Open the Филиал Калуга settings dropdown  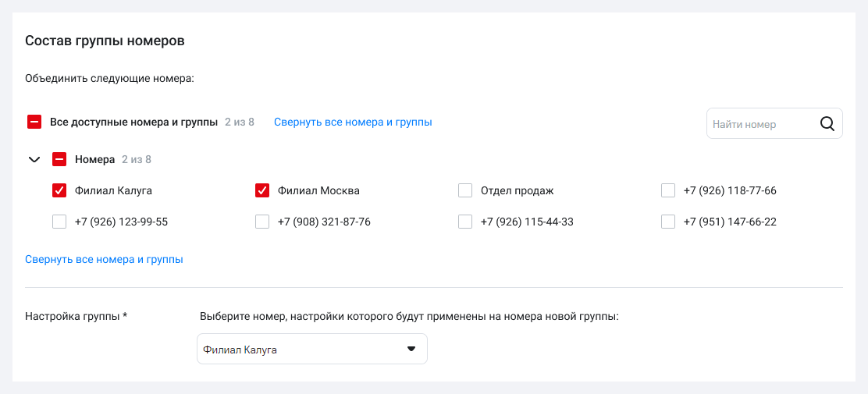click(304, 350)
